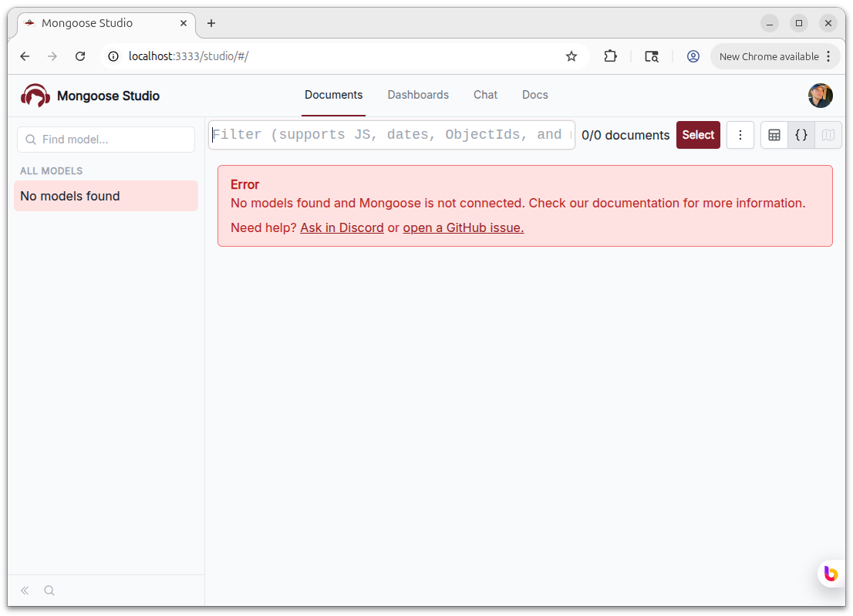Viewport: 853px width, 616px height.
Task: Click the ALL MODELS heading
Action: [51, 170]
